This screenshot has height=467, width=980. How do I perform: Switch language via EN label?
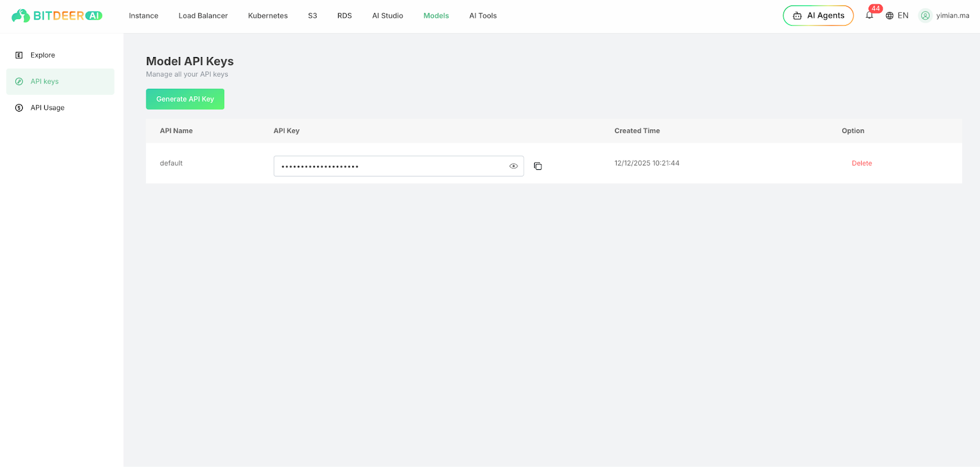click(903, 16)
